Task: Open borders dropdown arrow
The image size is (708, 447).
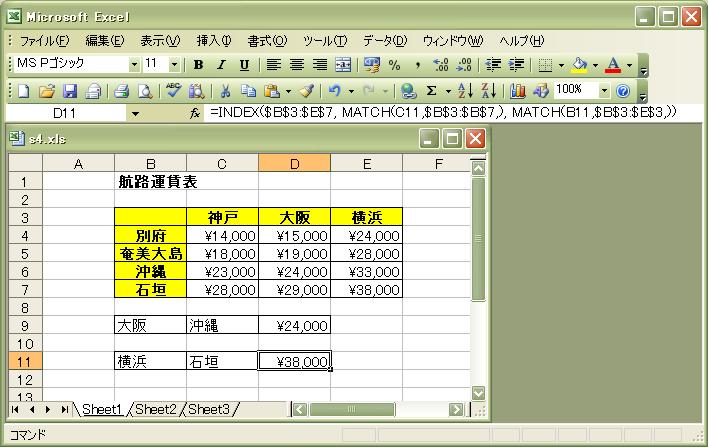Action: (x=561, y=65)
